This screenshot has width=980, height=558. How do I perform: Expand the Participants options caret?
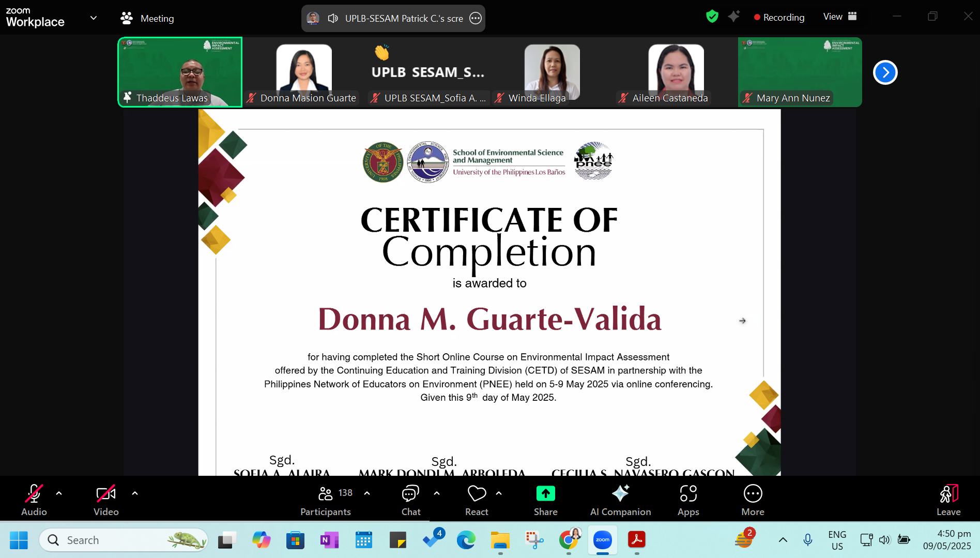pos(367,493)
